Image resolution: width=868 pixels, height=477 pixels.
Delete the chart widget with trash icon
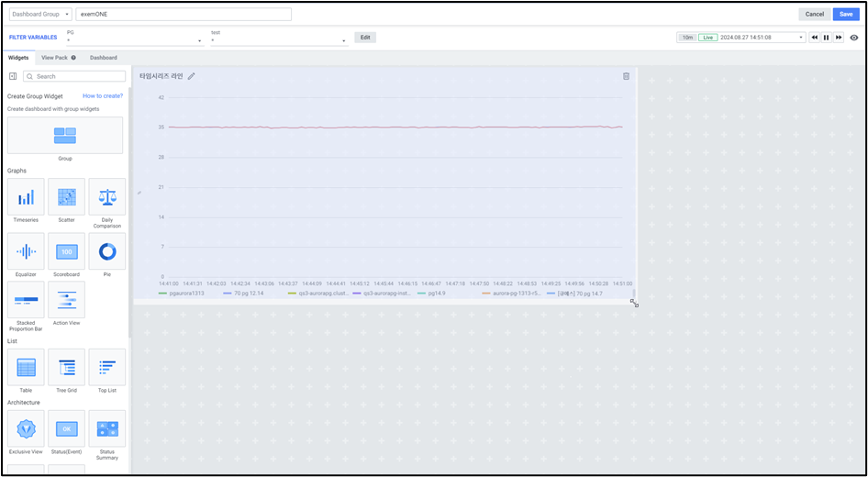(626, 76)
